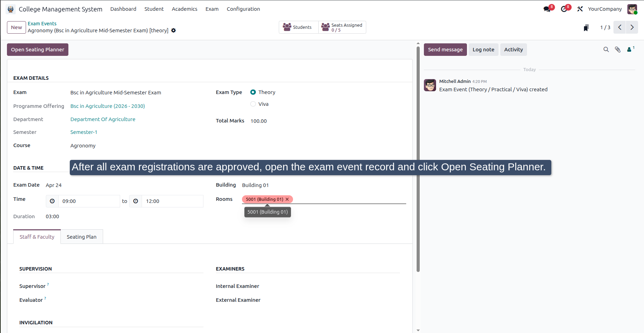Open attachments paperclip icon
644x333 pixels.
(618, 50)
